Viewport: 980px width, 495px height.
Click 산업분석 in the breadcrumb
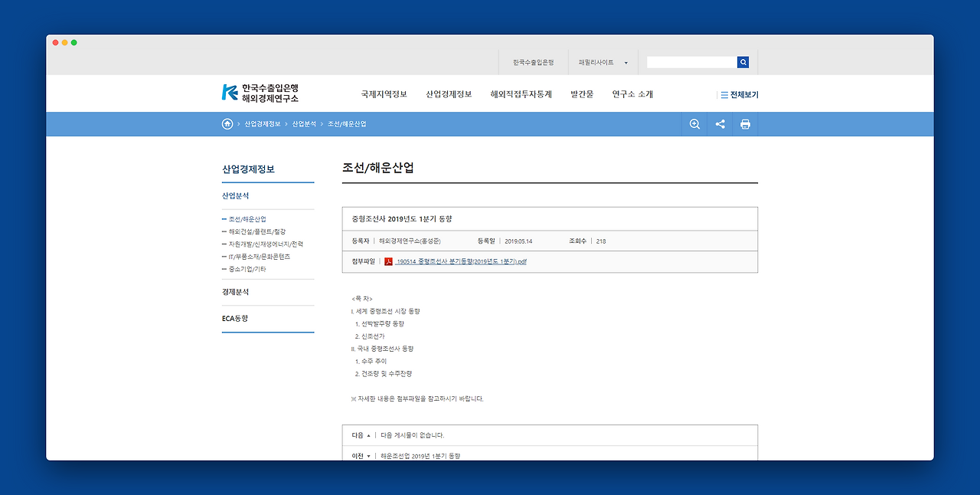click(304, 124)
